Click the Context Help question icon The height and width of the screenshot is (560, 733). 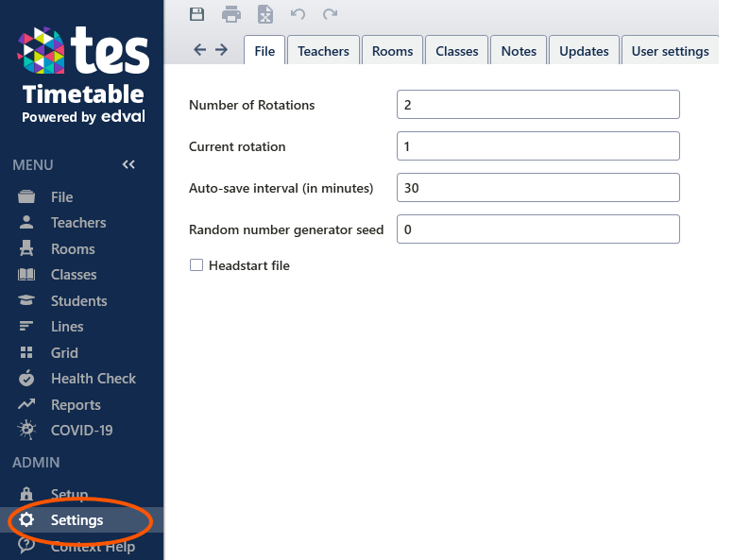26,546
